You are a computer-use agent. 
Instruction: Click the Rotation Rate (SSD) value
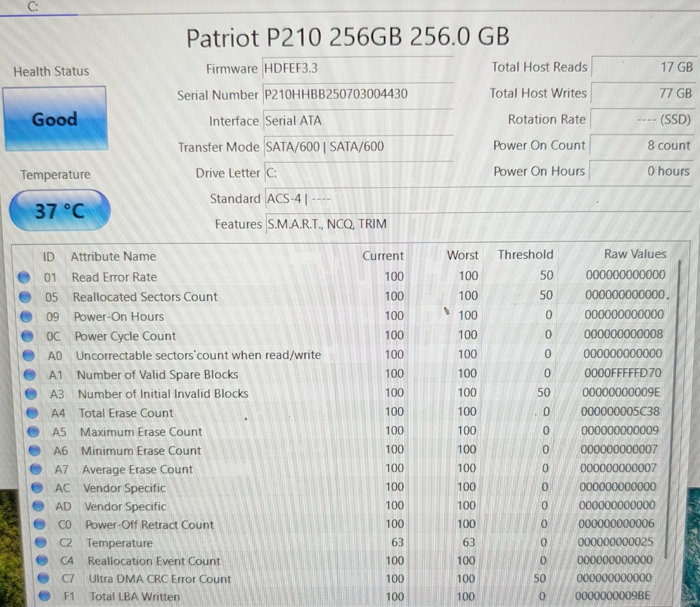tap(642, 119)
